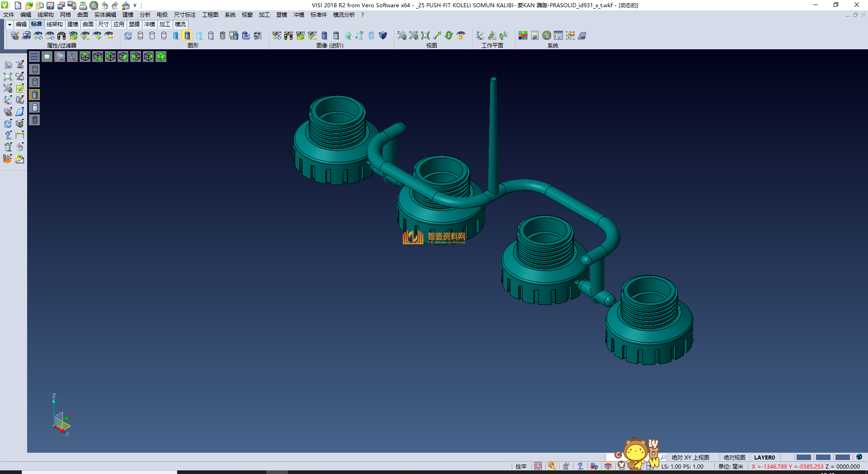Click the dynamic rotate green arrows view icon

448,35
